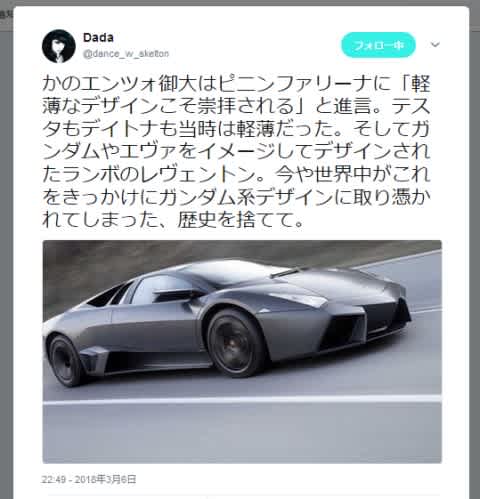This screenshot has height=499, width=480.
Task: Click the tweet line mentioning ランボのレヴェントン
Action: click(x=236, y=174)
